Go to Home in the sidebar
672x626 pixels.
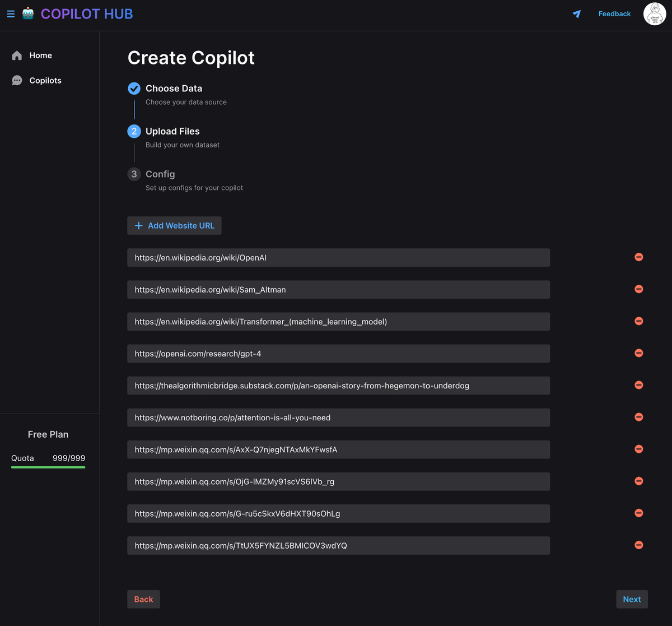pos(40,55)
